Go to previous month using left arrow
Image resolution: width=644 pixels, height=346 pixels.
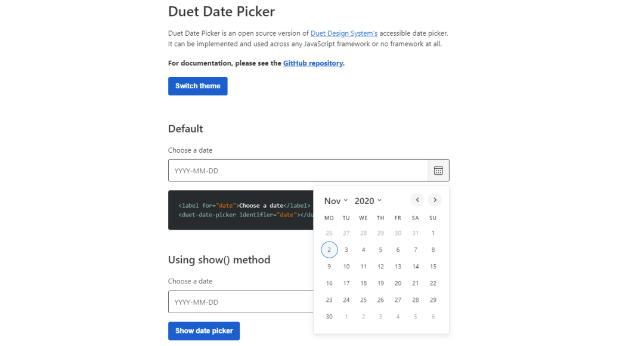click(417, 200)
